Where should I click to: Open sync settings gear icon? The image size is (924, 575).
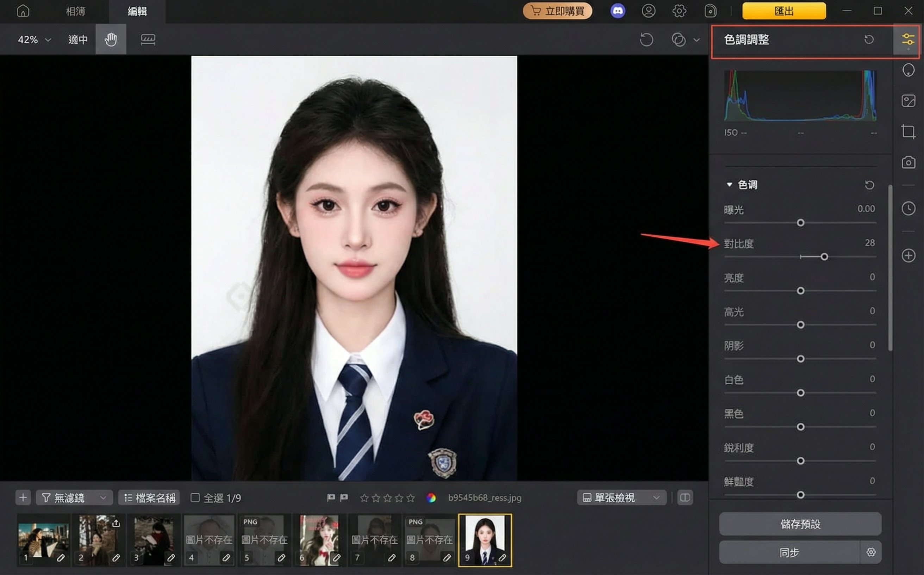(x=871, y=552)
